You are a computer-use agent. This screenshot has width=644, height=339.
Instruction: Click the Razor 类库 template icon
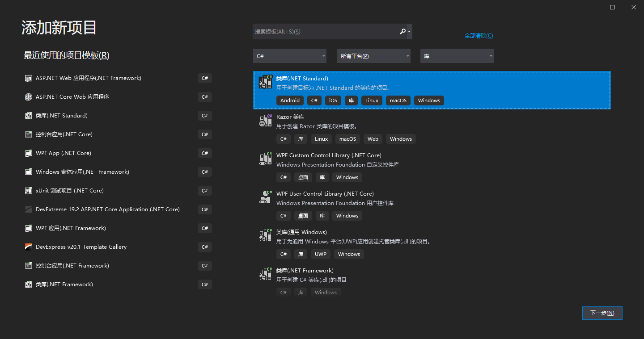[266, 120]
